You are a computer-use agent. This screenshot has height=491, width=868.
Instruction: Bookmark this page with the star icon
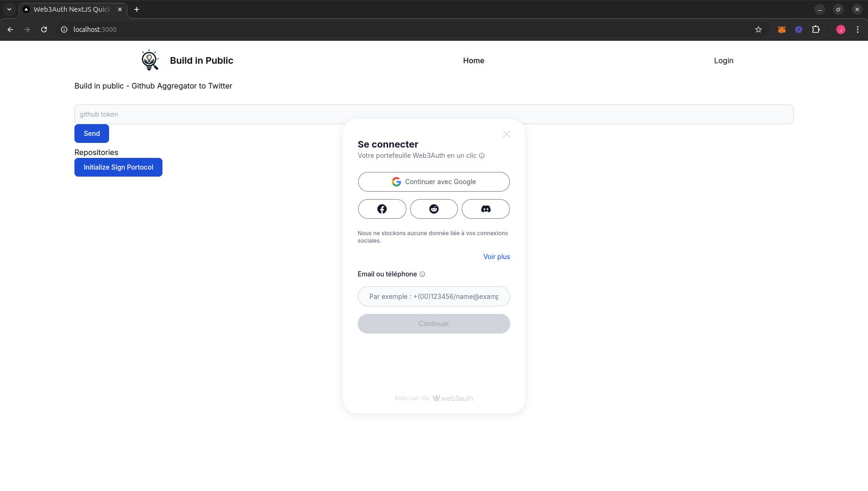tap(758, 30)
